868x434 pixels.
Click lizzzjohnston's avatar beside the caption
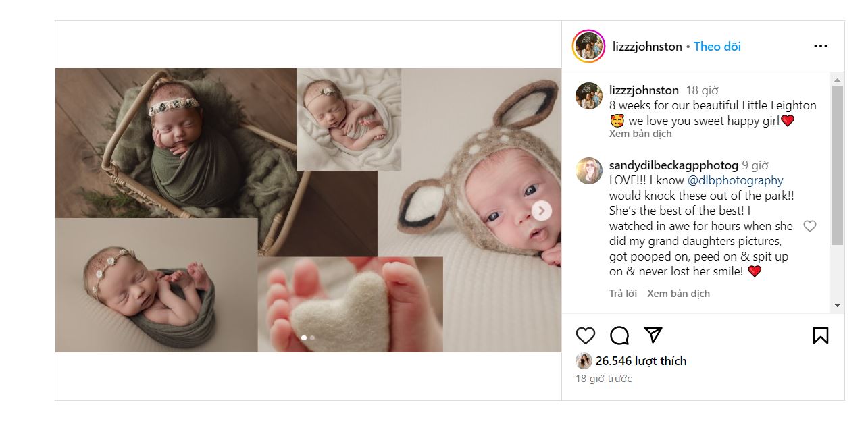tap(588, 96)
